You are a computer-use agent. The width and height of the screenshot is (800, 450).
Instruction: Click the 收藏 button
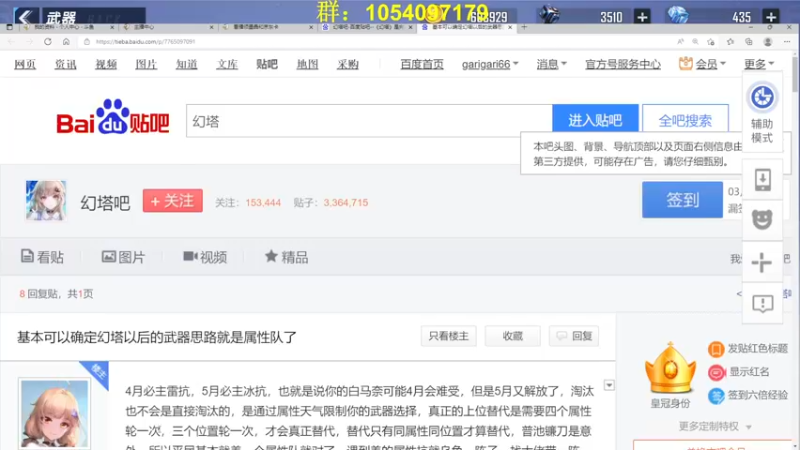click(512, 336)
